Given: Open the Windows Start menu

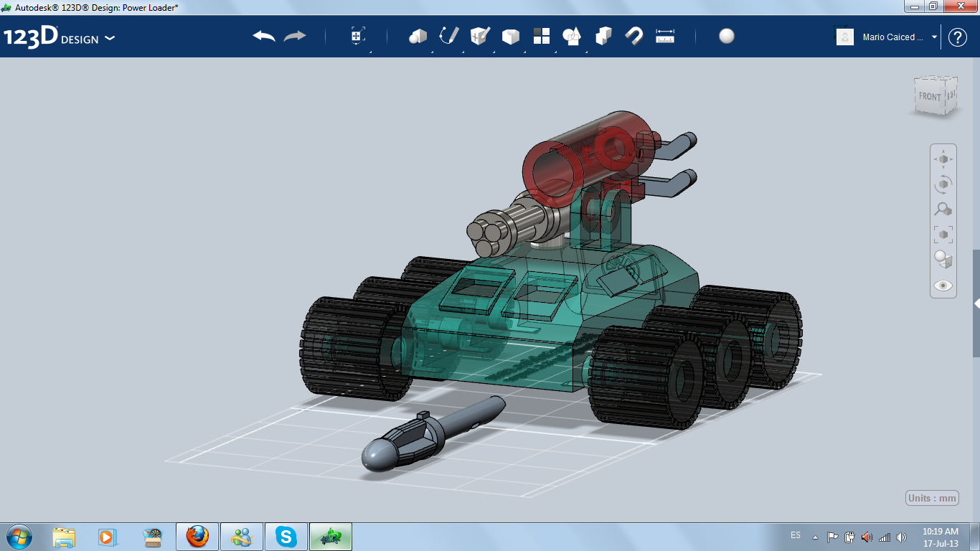Looking at the screenshot, I should (18, 537).
